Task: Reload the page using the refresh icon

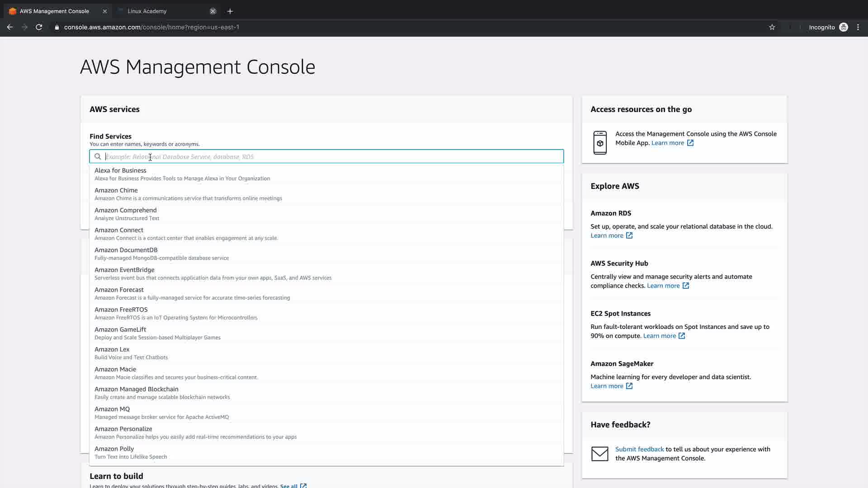Action: tap(39, 27)
